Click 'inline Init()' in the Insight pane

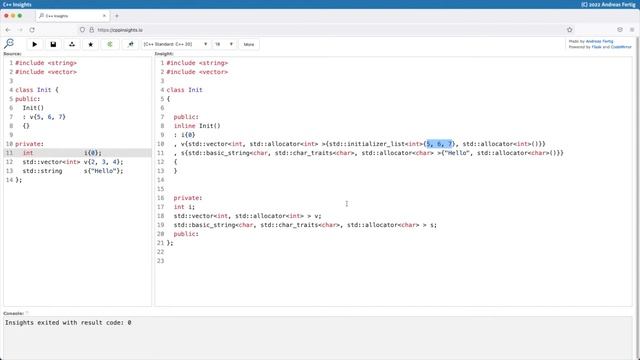click(197, 126)
